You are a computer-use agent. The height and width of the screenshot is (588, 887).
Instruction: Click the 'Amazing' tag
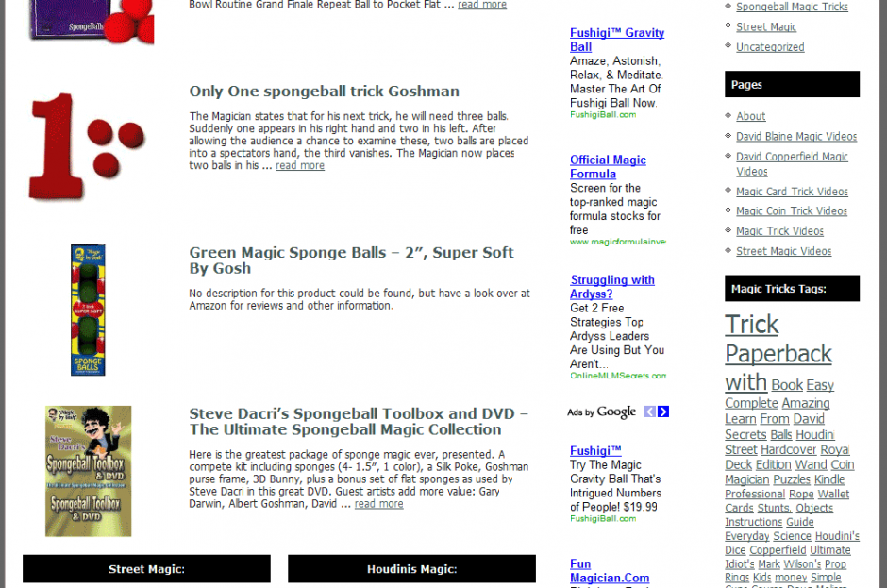pyautogui.click(x=806, y=403)
